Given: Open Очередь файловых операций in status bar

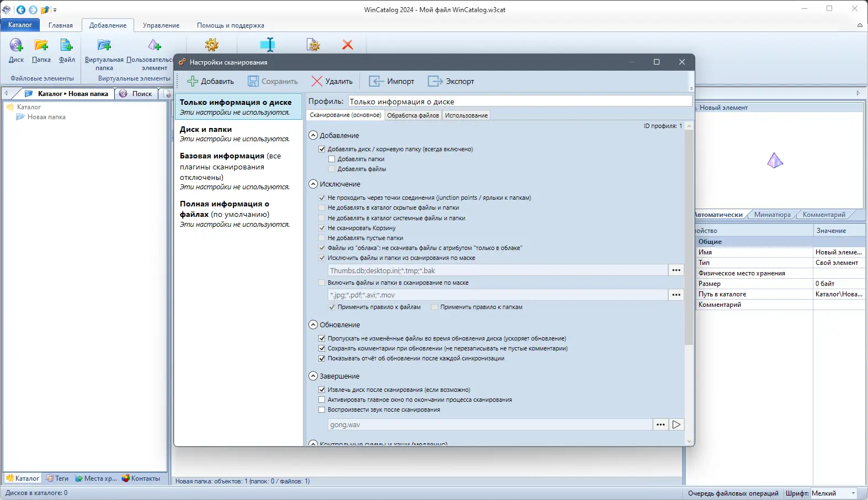Looking at the screenshot, I should coord(733,493).
